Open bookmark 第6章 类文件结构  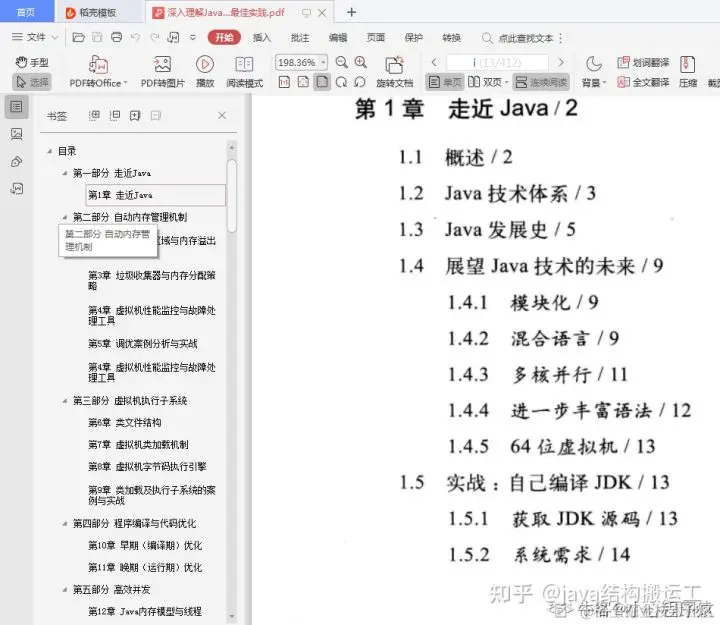(124, 422)
